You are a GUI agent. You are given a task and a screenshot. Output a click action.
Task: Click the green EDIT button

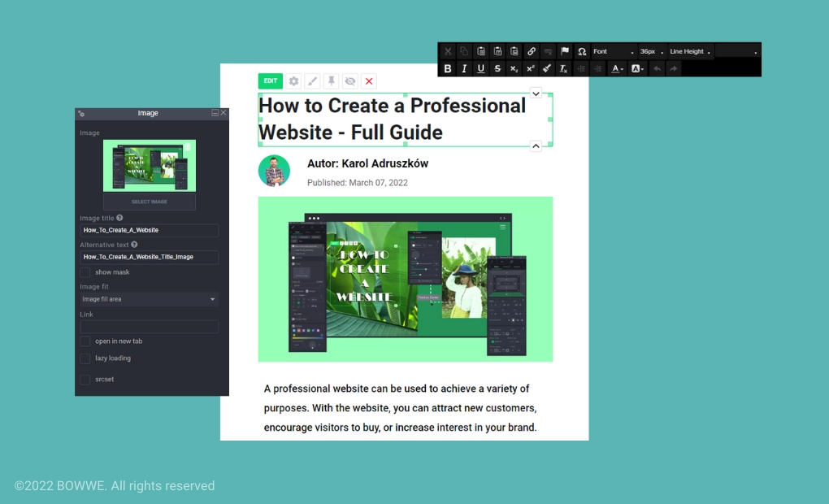coord(270,81)
